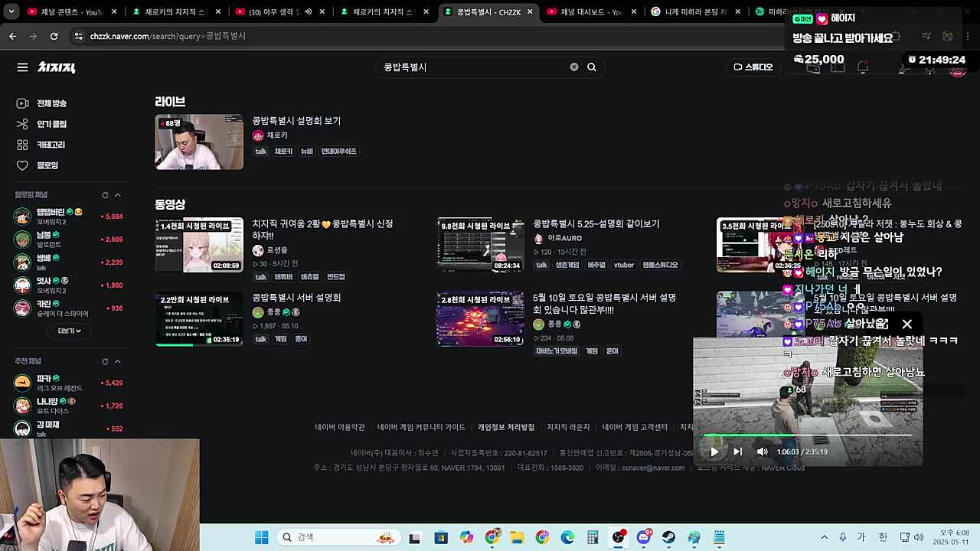Viewport: 980px width, 551px height.
Task: Open video thumbnail with 02:56:10 duration
Action: 481,318
